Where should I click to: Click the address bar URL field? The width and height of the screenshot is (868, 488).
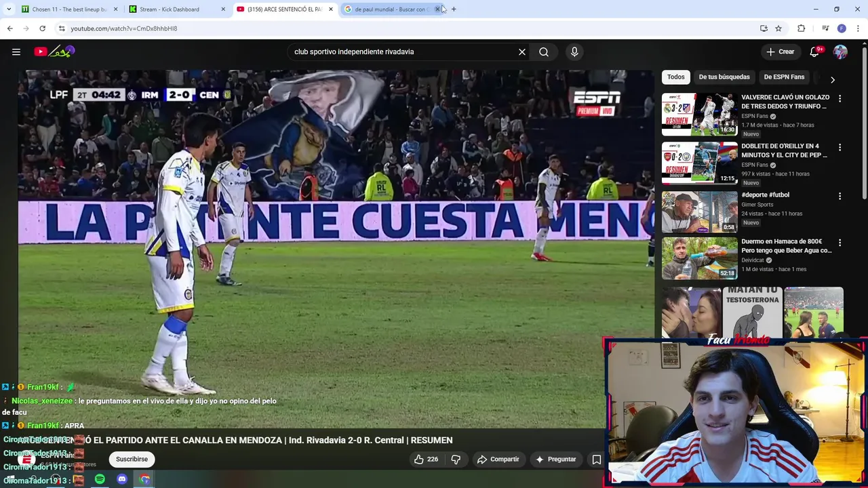click(407, 28)
